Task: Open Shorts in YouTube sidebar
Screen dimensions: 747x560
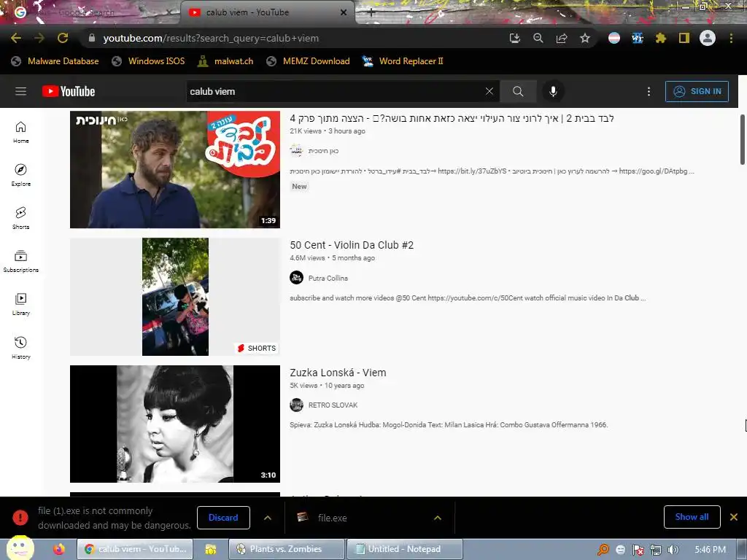Action: tap(20, 218)
